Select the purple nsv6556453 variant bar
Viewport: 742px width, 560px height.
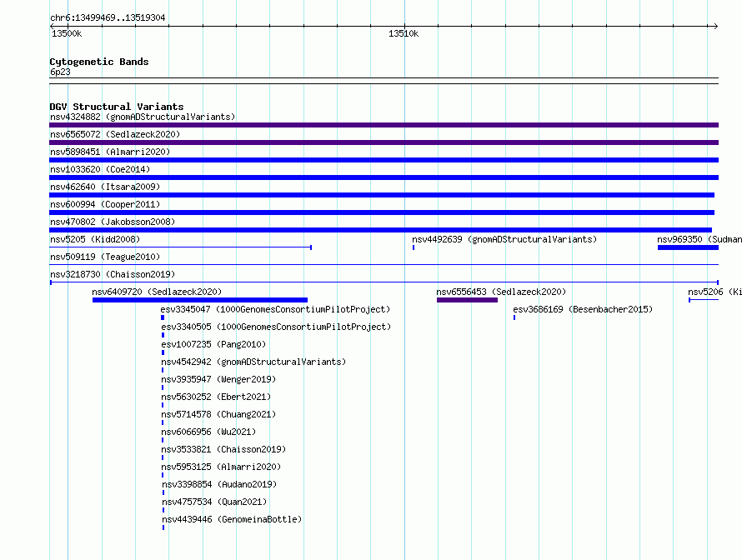point(467,300)
